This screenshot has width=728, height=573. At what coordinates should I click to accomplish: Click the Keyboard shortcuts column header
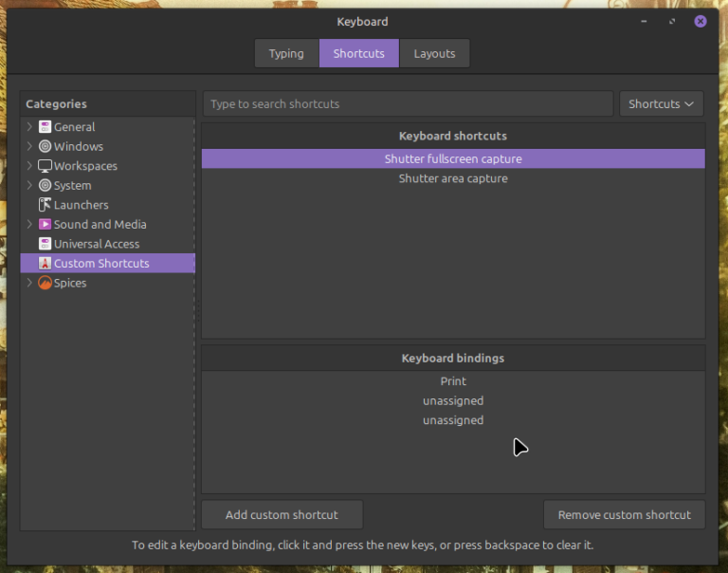453,137
